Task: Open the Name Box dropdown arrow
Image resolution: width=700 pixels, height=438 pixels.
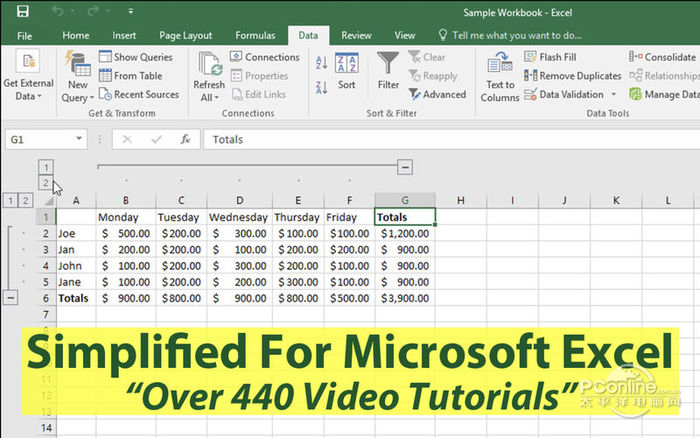Action: coord(79,140)
